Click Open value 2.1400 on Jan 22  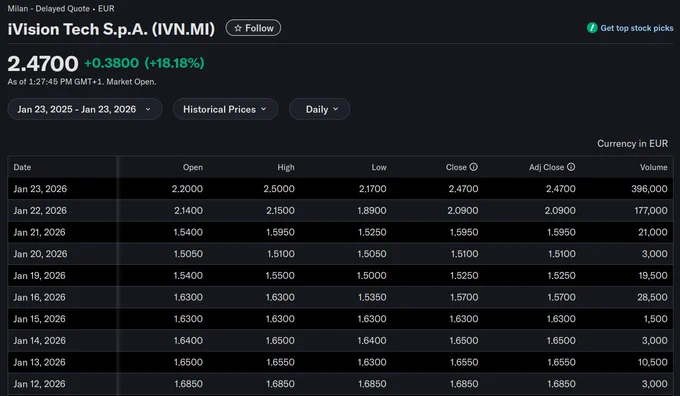click(x=188, y=210)
